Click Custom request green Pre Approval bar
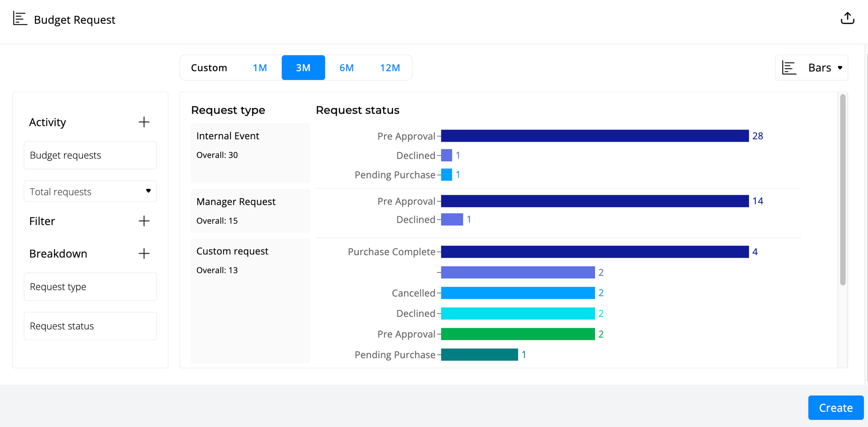The width and height of the screenshot is (868, 427). (x=518, y=334)
